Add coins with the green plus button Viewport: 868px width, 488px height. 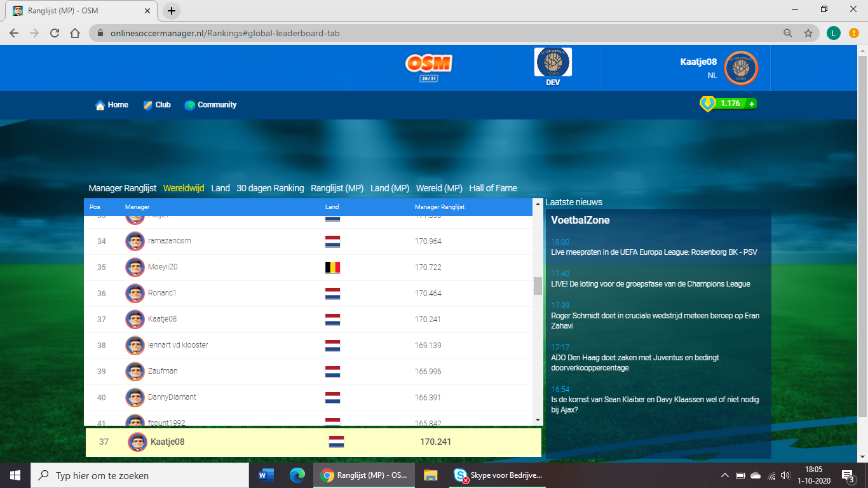752,104
